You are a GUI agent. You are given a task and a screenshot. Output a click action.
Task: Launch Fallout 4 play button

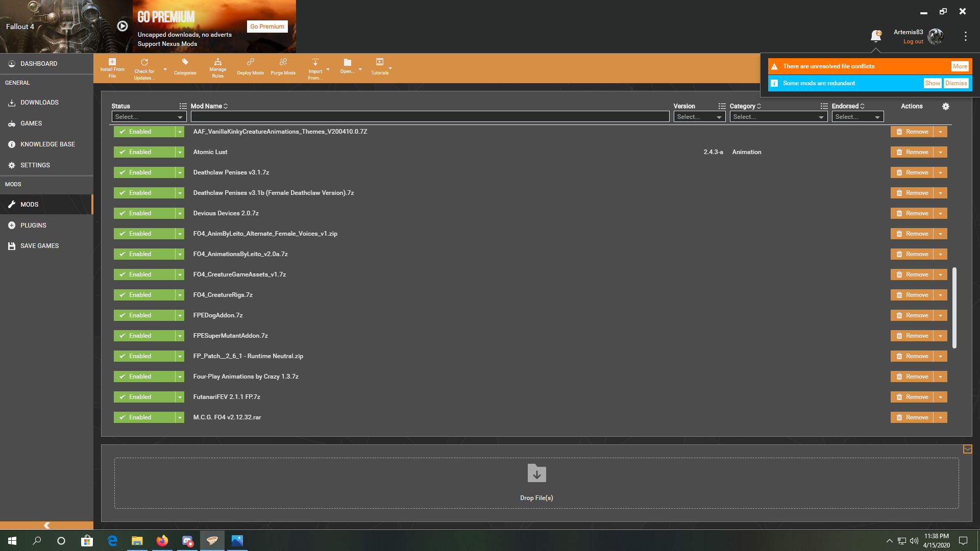click(122, 26)
